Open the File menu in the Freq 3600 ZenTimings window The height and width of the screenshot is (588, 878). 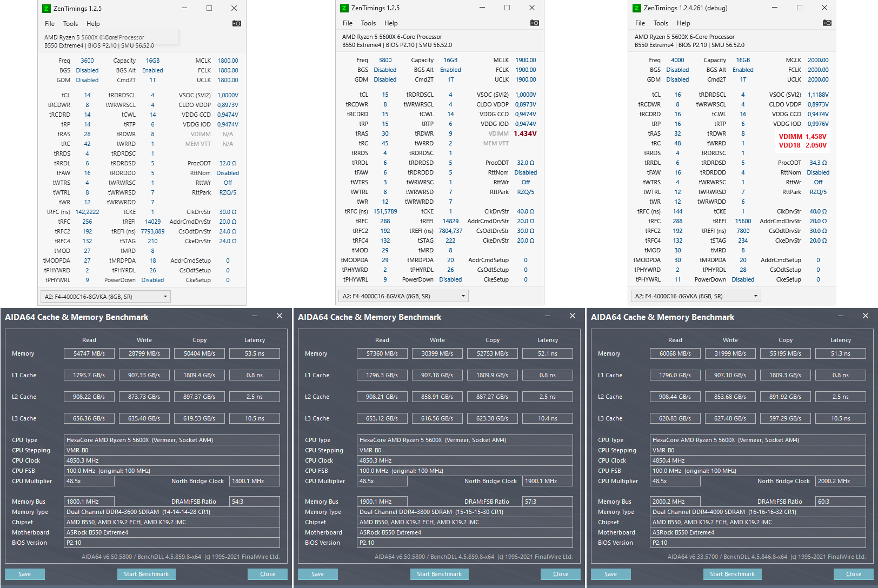[x=50, y=24]
